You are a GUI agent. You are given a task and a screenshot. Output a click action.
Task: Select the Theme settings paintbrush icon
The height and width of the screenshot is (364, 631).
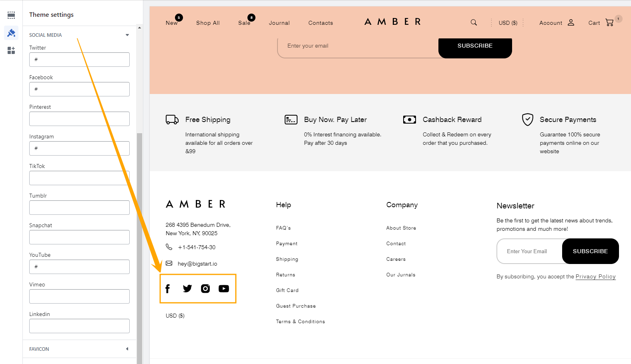11,33
